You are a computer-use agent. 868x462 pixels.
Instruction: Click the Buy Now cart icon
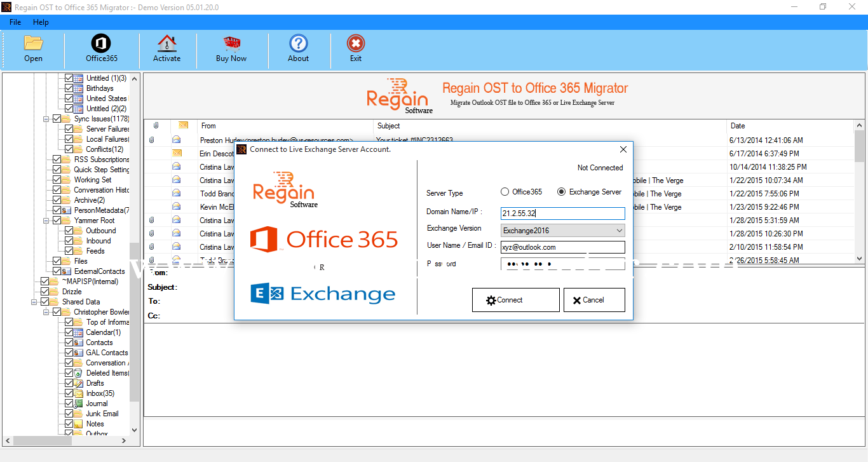231,43
